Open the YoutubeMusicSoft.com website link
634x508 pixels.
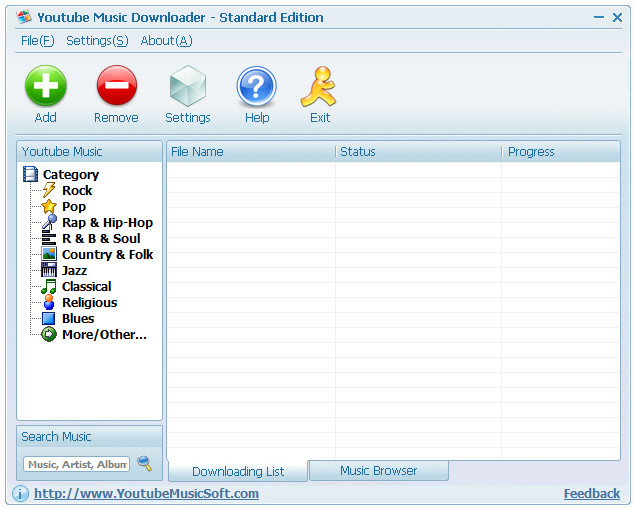click(x=146, y=493)
